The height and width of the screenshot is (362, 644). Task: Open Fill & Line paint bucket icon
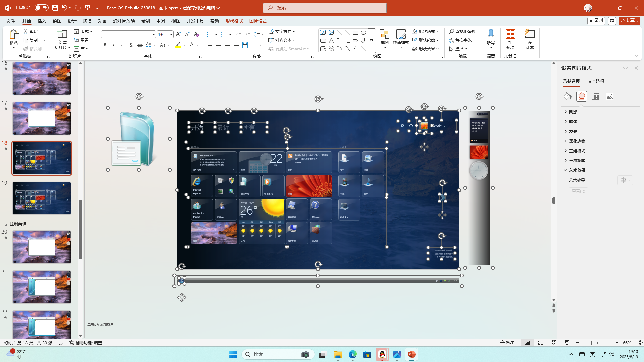tap(567, 97)
